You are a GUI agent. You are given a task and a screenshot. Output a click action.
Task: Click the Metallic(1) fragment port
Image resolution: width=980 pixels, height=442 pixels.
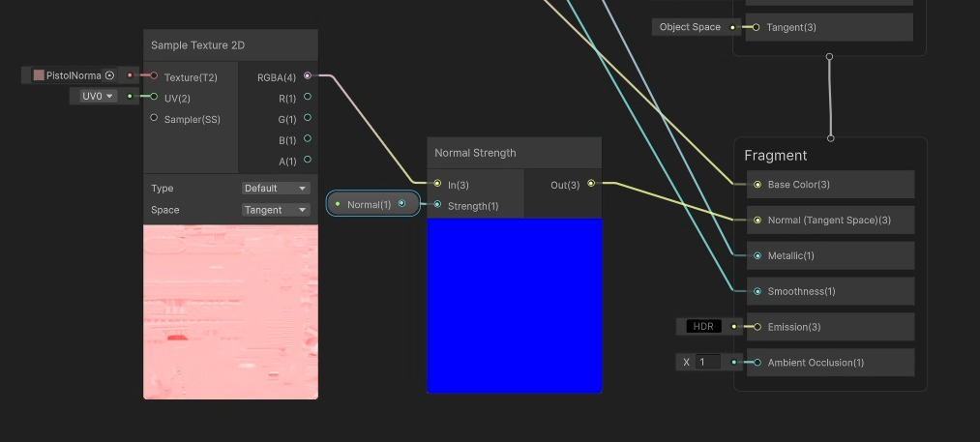coord(757,255)
